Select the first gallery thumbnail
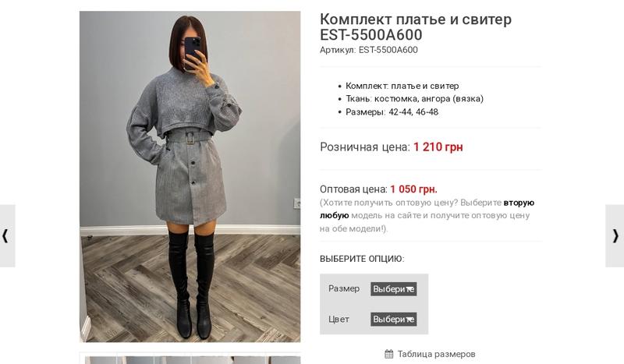Image resolution: width=624 pixels, height=364 pixels. pyautogui.click(x=101, y=360)
